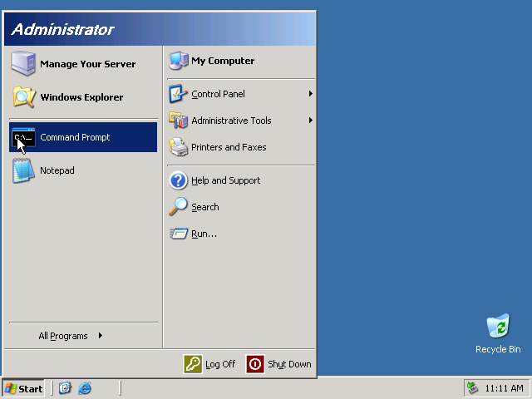Click the taskbar clock showing 11:11 AM

[504, 388]
